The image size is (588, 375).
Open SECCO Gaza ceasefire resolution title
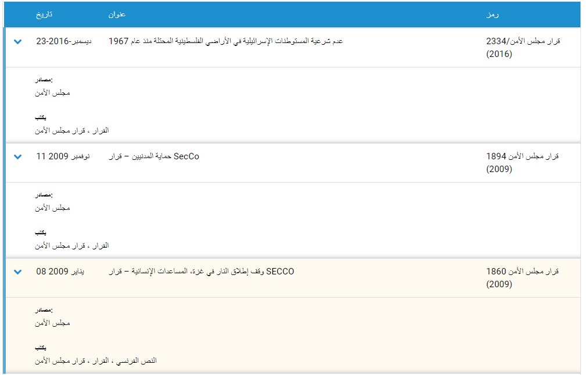(x=201, y=272)
